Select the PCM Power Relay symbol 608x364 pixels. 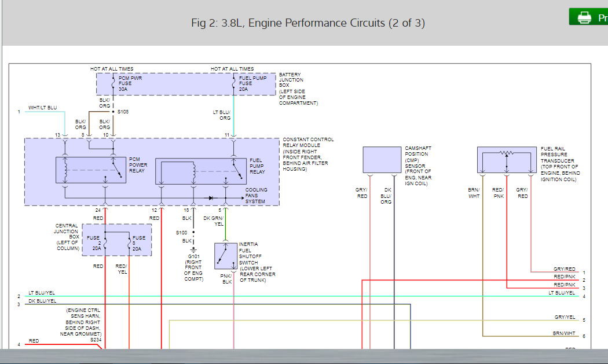coord(90,169)
